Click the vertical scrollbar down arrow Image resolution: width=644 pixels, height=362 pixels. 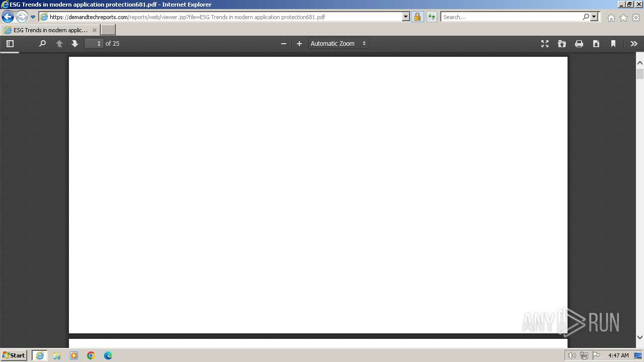[640, 337]
